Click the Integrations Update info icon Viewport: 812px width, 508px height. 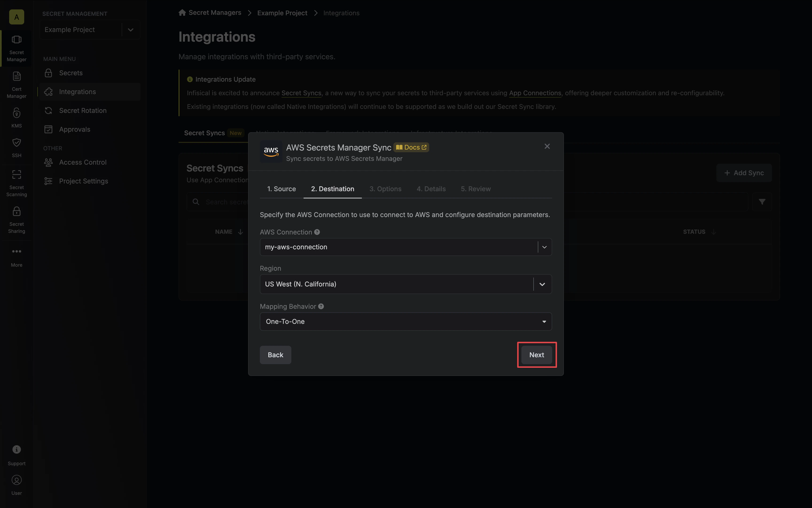(x=190, y=79)
